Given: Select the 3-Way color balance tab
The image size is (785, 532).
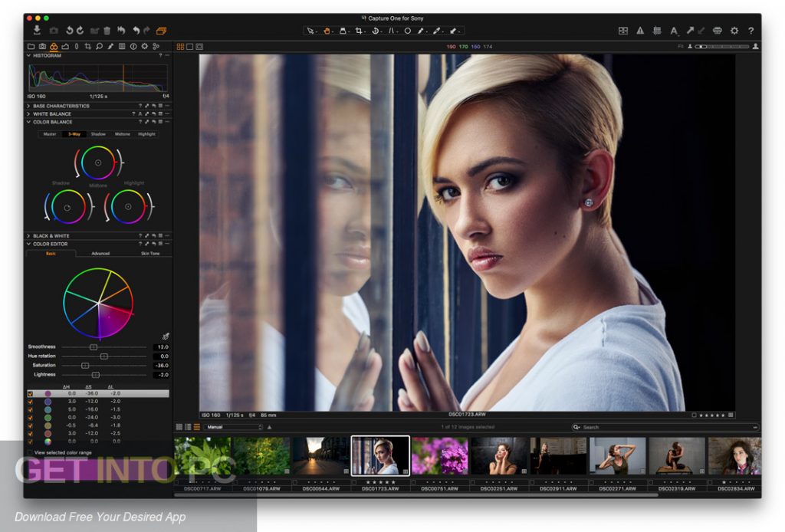Looking at the screenshot, I should 74,134.
